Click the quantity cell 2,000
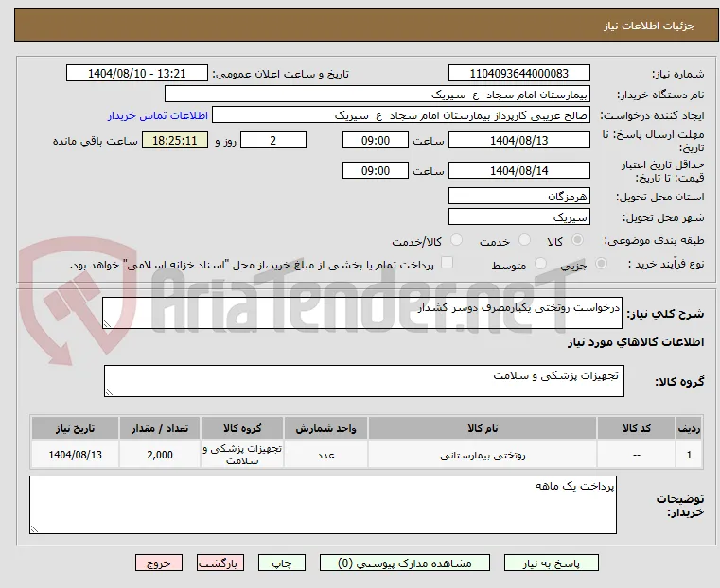 coord(159,455)
